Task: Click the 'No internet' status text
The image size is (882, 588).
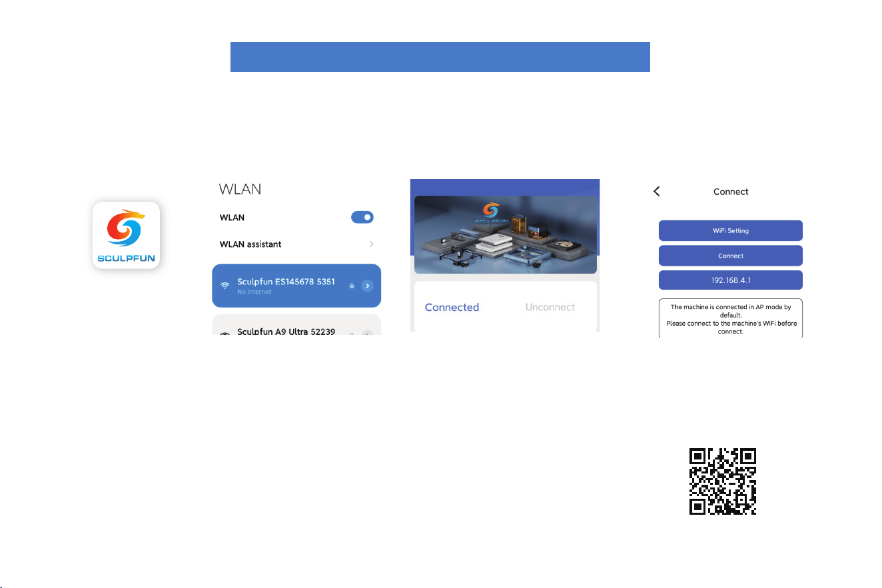Action: pos(254,292)
